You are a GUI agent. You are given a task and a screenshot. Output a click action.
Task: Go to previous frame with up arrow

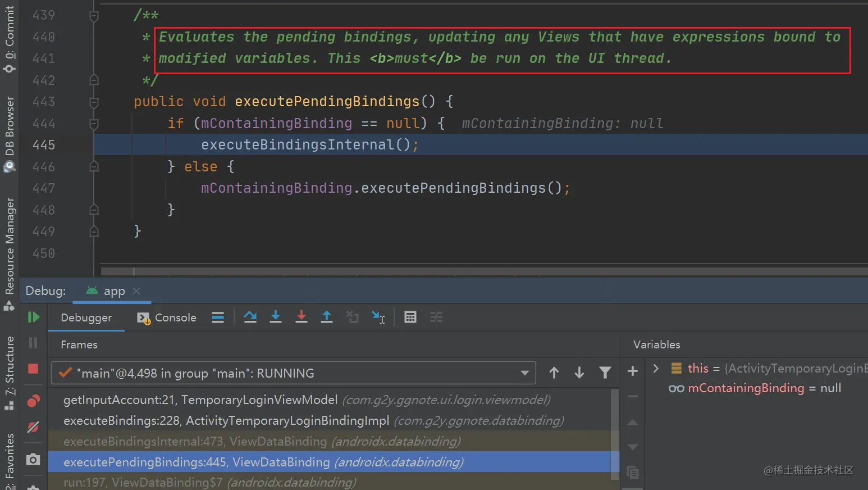[x=554, y=373]
